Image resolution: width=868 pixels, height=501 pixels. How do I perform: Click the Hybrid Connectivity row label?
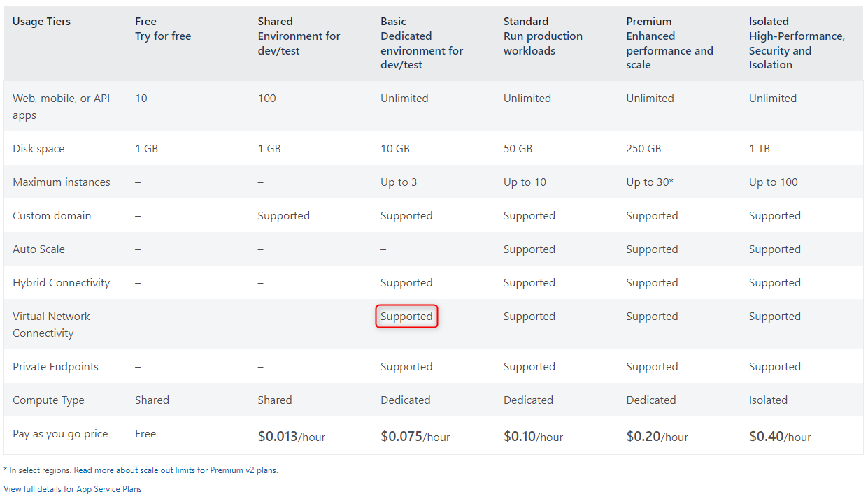tap(61, 283)
